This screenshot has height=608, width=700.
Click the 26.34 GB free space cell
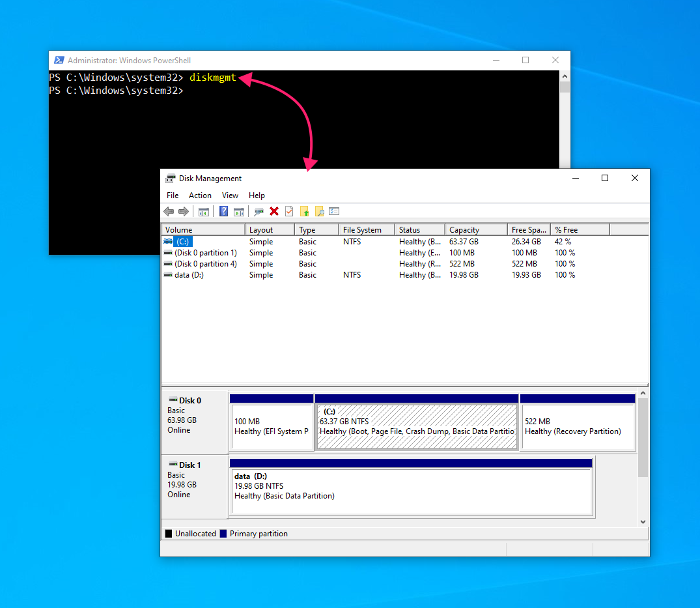526,241
